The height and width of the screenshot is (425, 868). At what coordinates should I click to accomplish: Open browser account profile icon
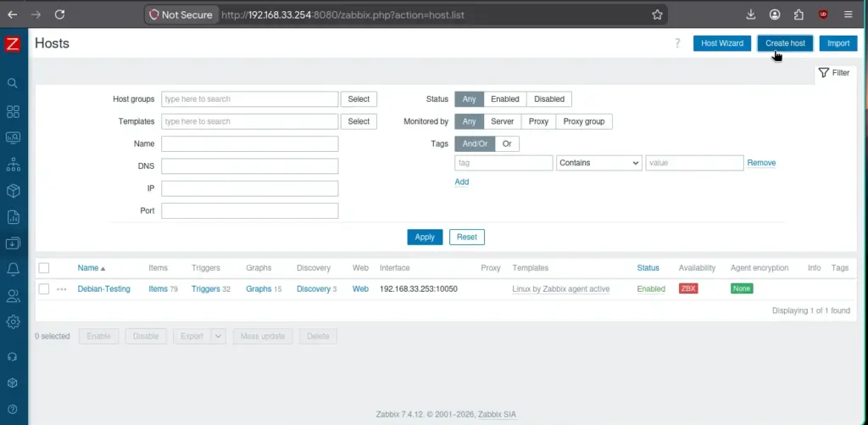click(775, 15)
